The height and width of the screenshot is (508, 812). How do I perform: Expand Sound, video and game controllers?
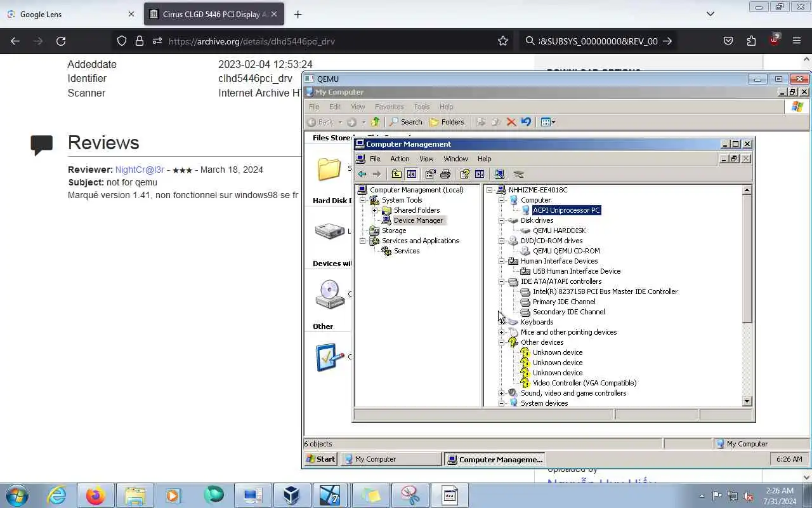501,393
